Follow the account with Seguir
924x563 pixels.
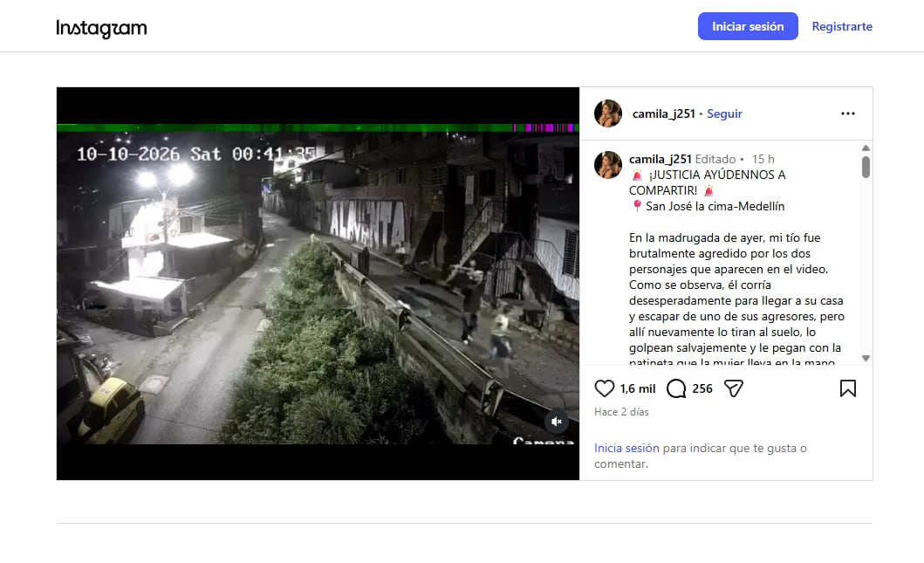pos(724,113)
